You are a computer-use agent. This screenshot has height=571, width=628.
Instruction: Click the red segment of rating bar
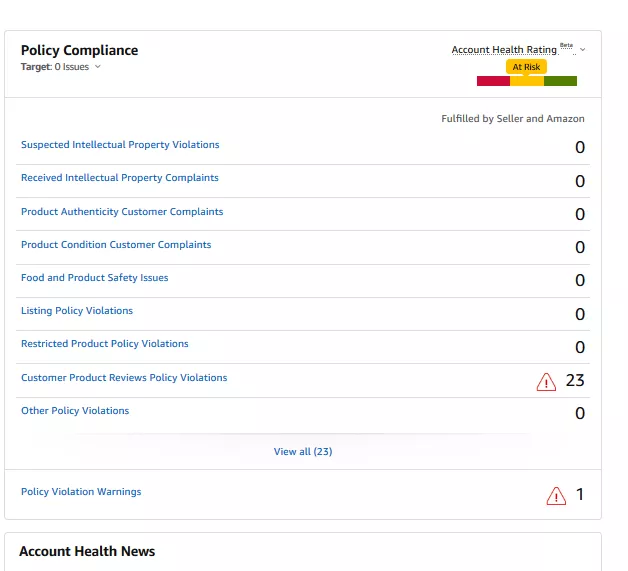pos(493,81)
